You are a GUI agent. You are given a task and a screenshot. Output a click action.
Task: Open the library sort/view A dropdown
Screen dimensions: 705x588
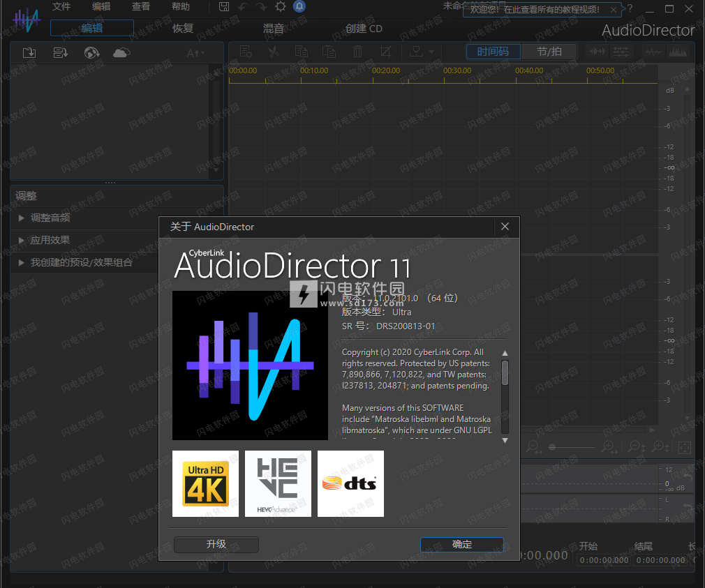click(x=195, y=53)
